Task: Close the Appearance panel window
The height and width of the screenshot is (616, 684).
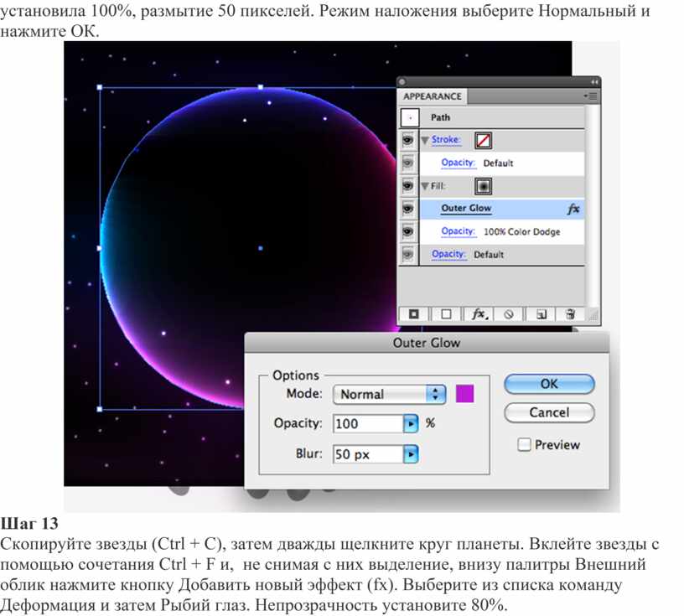Action: tap(402, 82)
